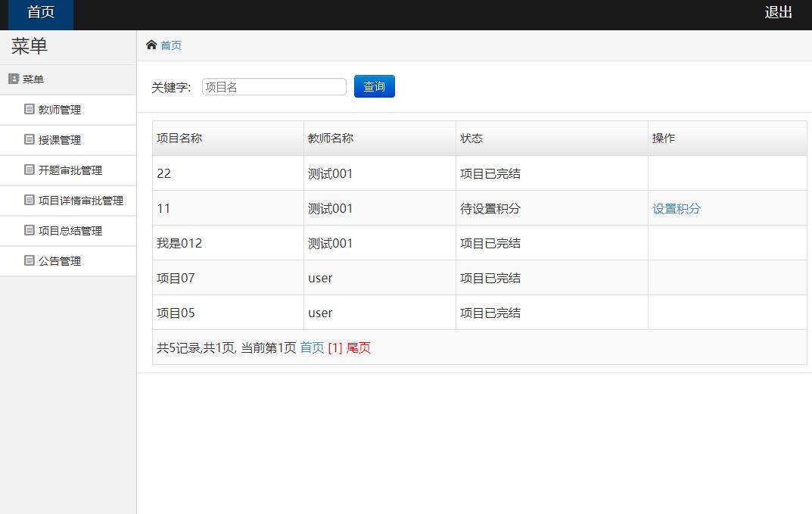Click 退出 to log out
The image size is (812, 514).
click(779, 13)
